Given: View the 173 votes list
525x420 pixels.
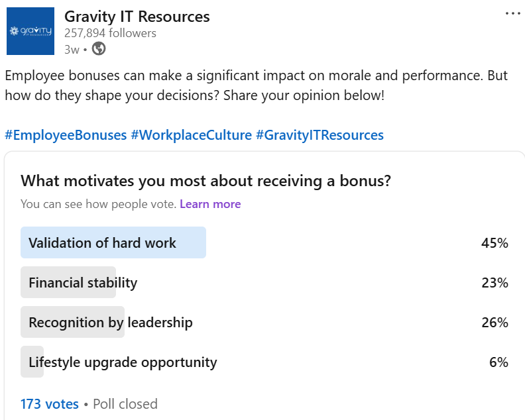Looking at the screenshot, I should pyautogui.click(x=50, y=404).
